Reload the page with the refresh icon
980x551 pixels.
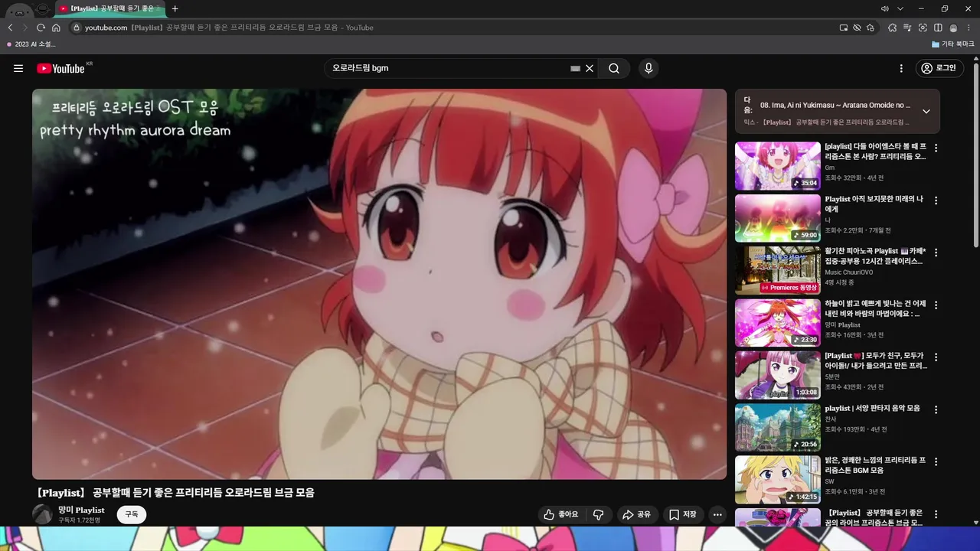(x=41, y=28)
